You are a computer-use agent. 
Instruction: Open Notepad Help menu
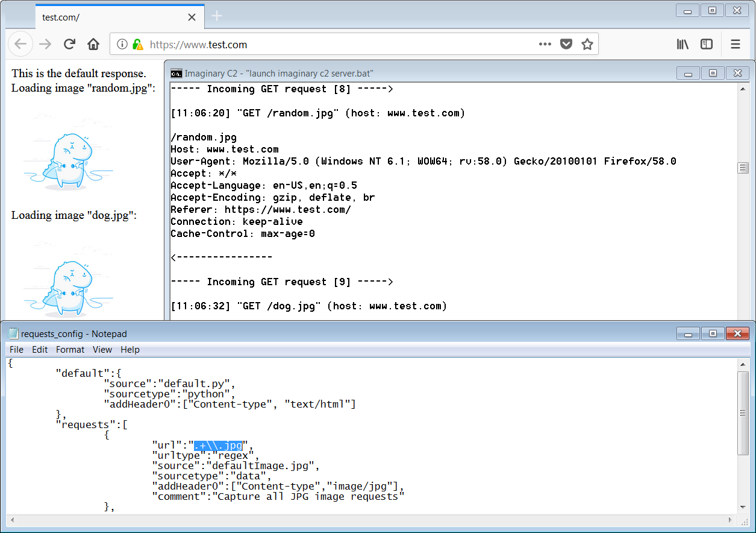130,350
